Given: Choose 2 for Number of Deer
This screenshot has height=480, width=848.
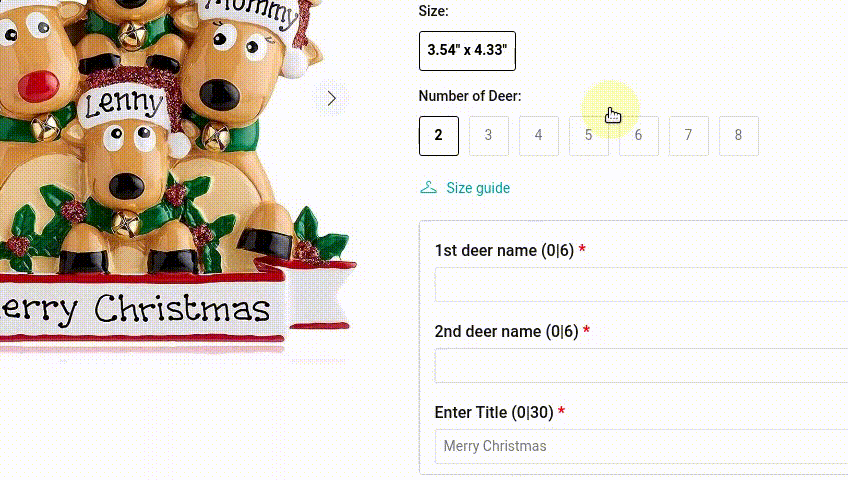Looking at the screenshot, I should 439,136.
